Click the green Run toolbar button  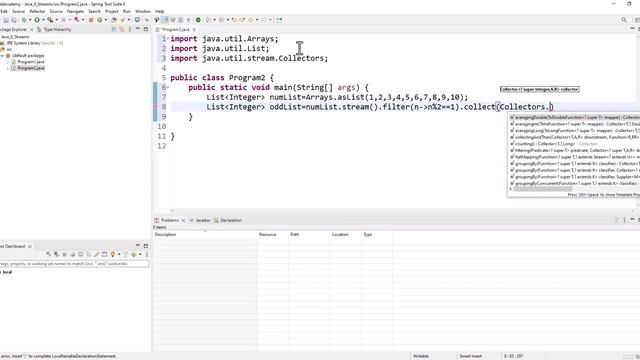37,20
